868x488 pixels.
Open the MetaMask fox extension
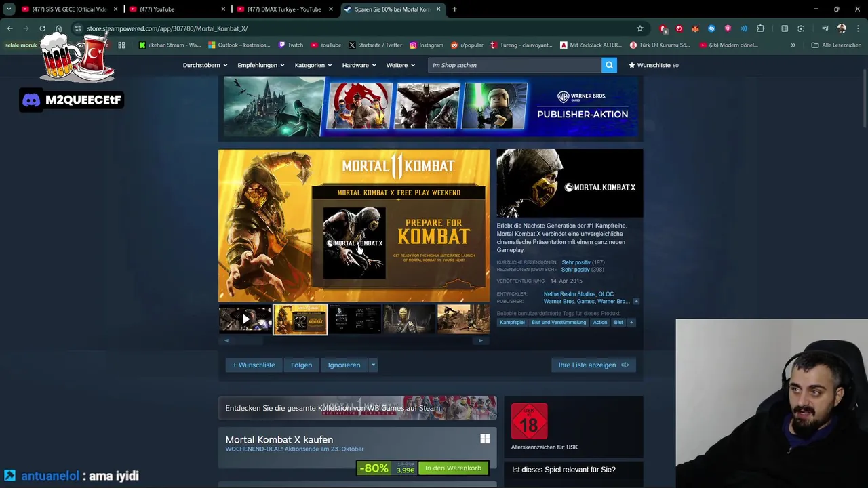pyautogui.click(x=695, y=28)
